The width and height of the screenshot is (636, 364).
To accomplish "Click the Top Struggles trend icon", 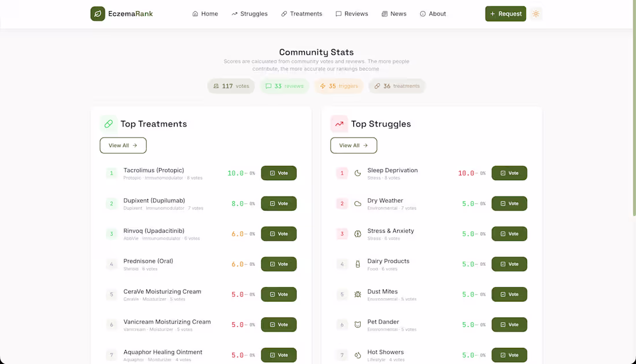I will click(x=339, y=124).
